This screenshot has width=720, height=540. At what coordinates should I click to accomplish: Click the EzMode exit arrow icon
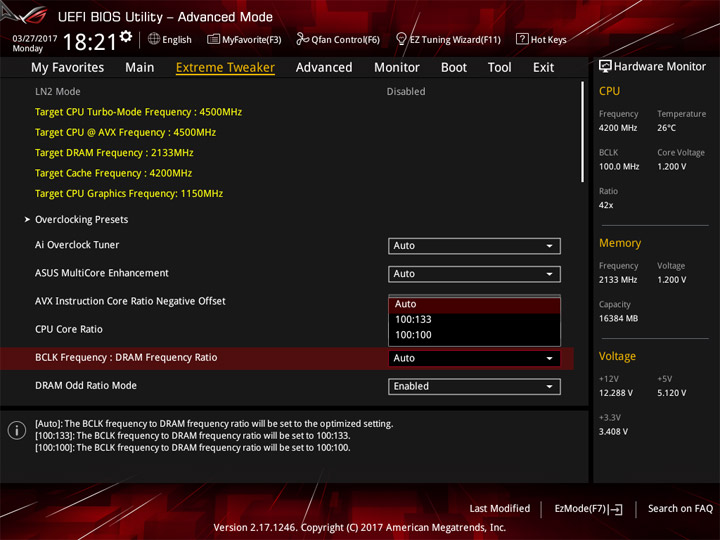tap(617, 509)
